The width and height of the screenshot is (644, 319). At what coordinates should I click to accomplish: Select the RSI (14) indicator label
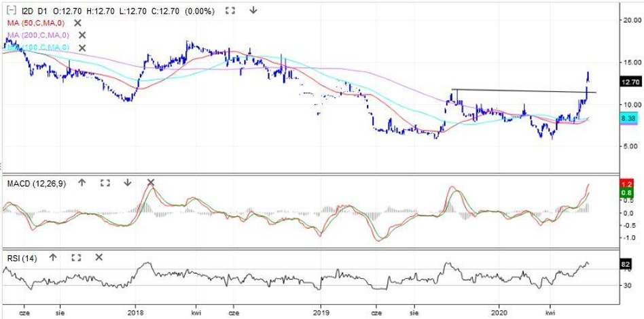tap(20, 258)
